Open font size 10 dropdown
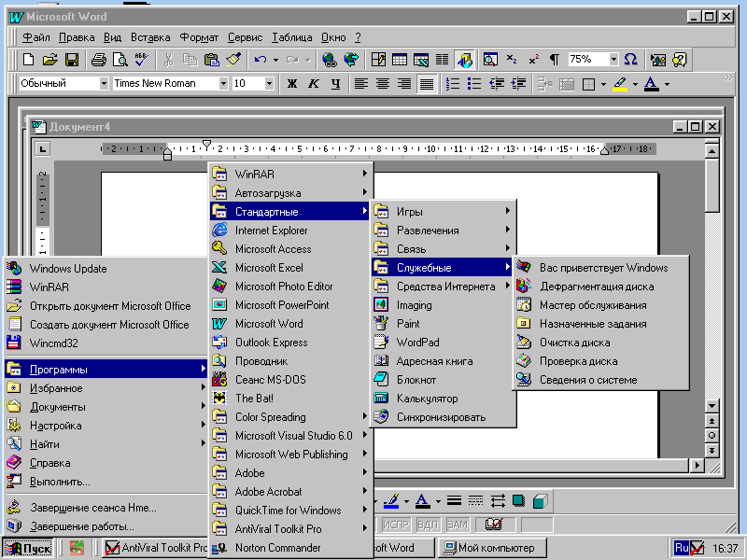This screenshot has width=747, height=560. click(269, 84)
